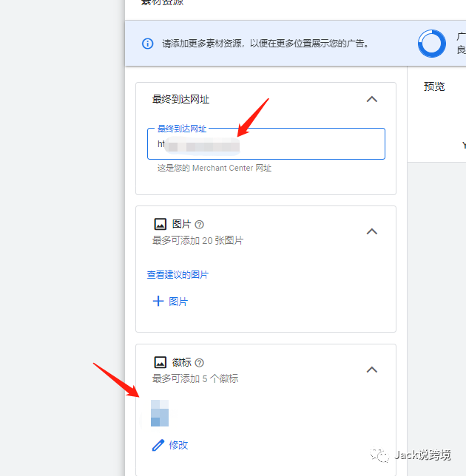
Task: Collapse the 最终到达网址 section
Action: point(372,99)
